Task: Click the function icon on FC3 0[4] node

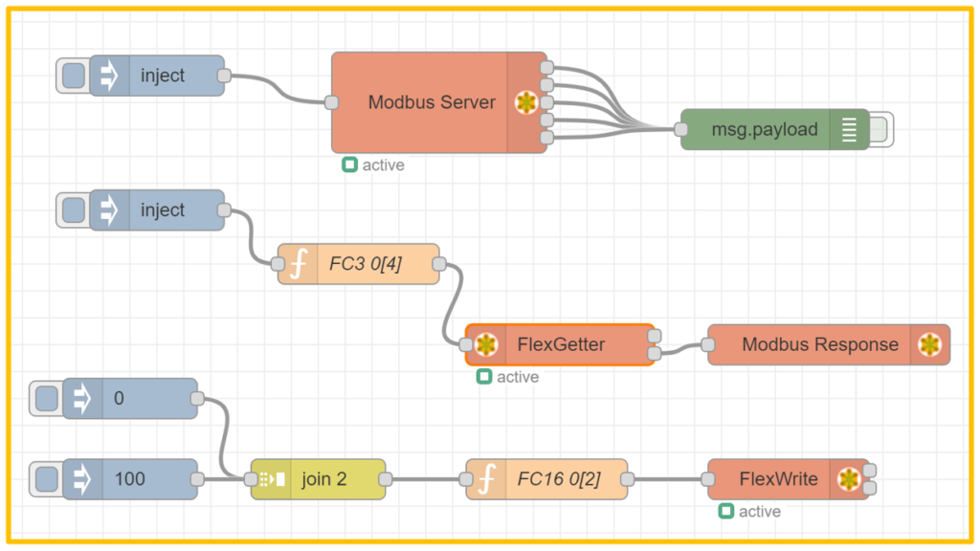Action: point(297,264)
